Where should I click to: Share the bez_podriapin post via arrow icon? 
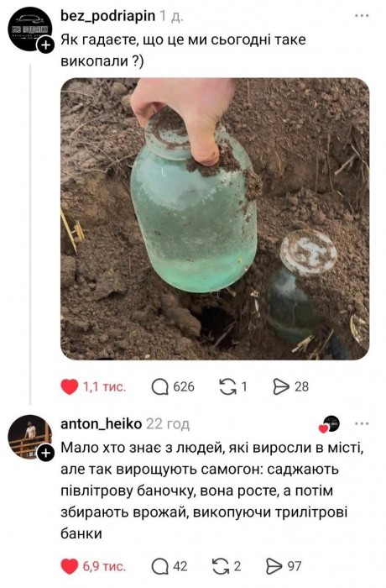pos(281,386)
